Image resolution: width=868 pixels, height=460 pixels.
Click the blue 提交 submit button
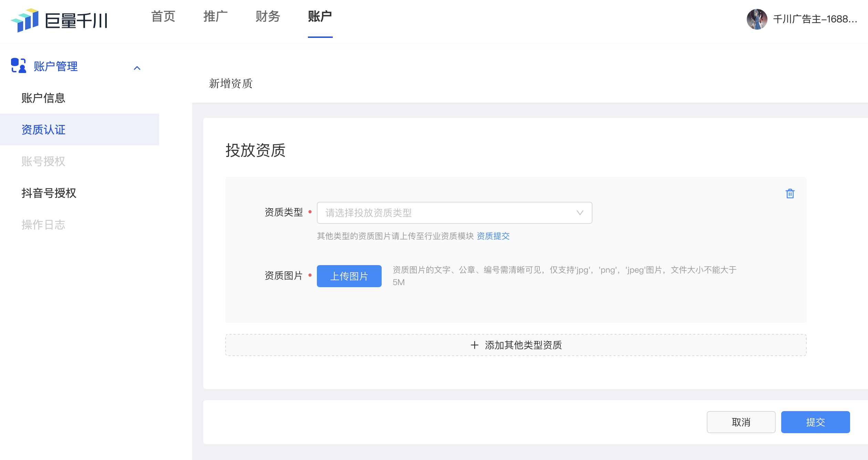815,422
